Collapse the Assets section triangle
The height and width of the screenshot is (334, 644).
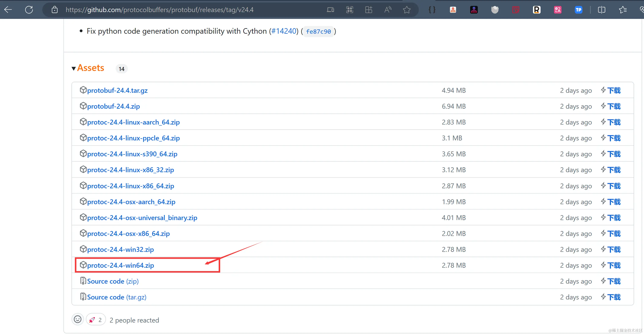[73, 69]
